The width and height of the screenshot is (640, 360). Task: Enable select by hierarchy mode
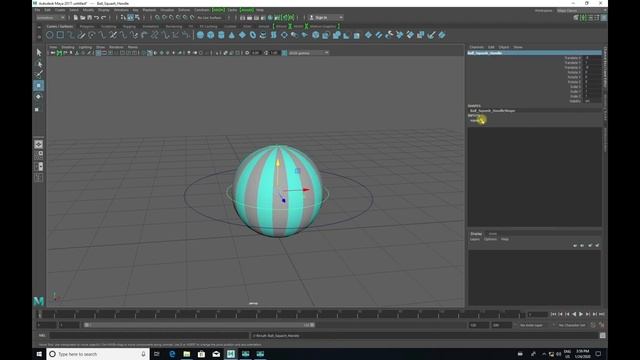123,18
